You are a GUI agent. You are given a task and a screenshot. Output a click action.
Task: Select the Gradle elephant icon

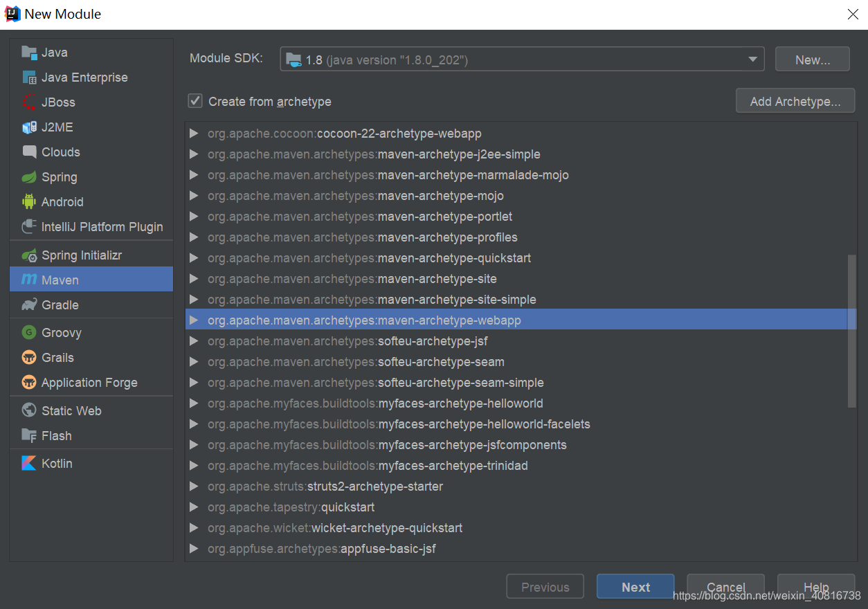[x=29, y=305]
